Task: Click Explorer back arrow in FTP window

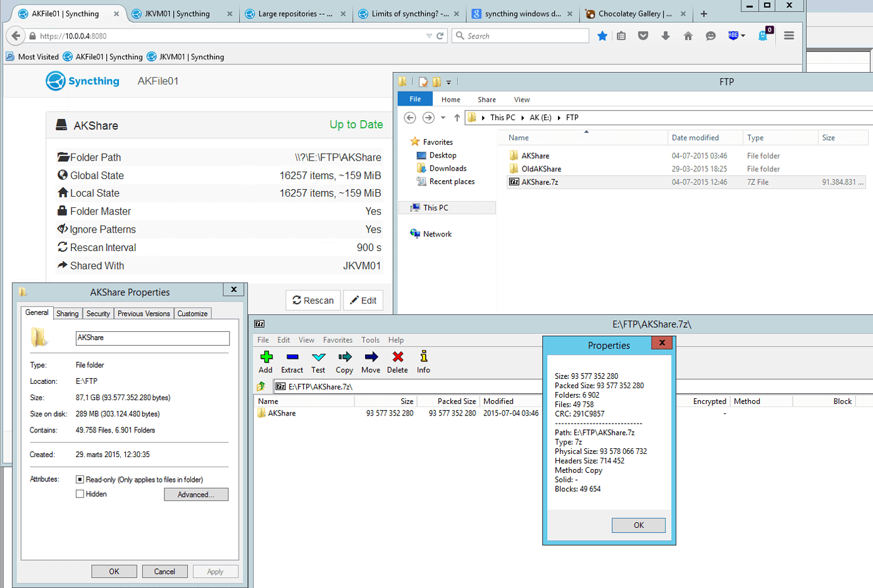Action: click(410, 118)
